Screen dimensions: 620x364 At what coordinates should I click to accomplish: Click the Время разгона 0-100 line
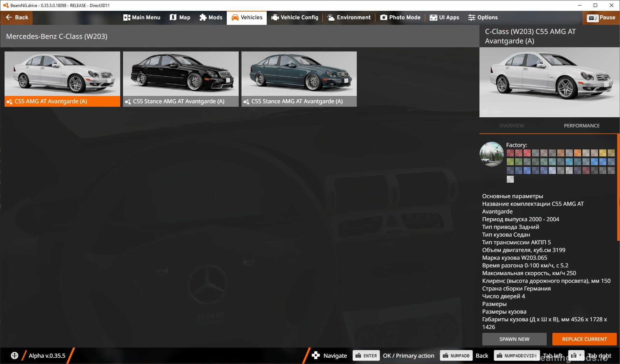pos(525,265)
